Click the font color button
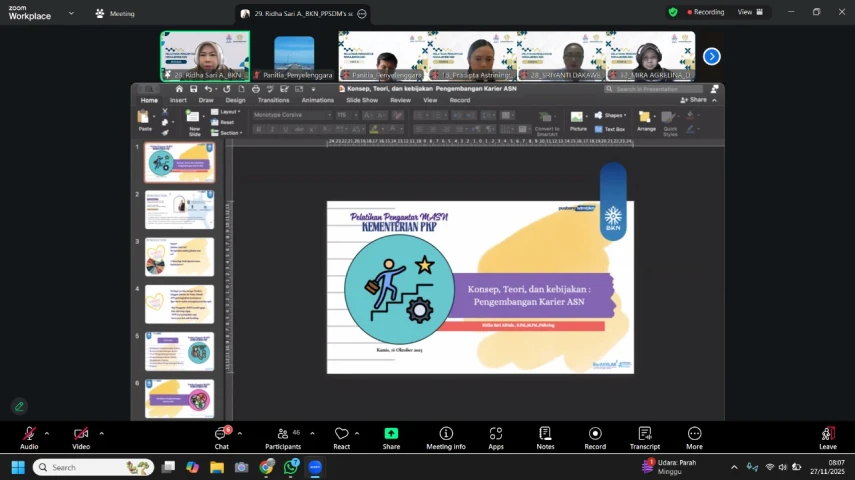 pyautogui.click(x=392, y=129)
